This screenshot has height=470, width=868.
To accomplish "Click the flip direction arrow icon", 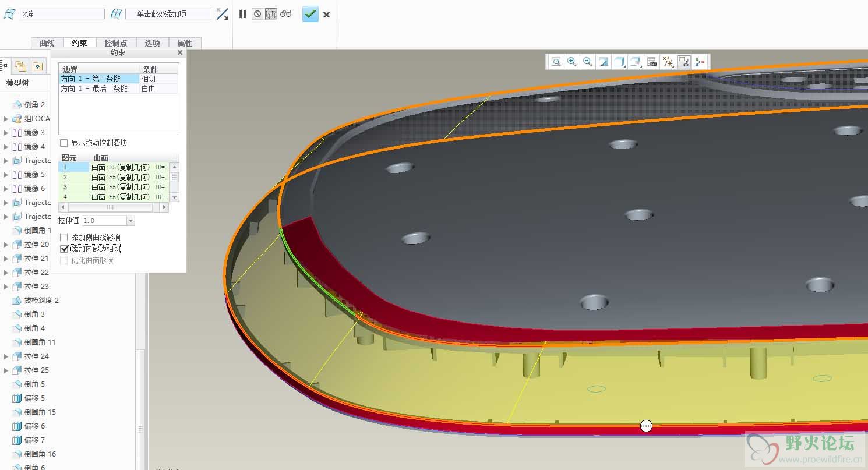I will (222, 14).
